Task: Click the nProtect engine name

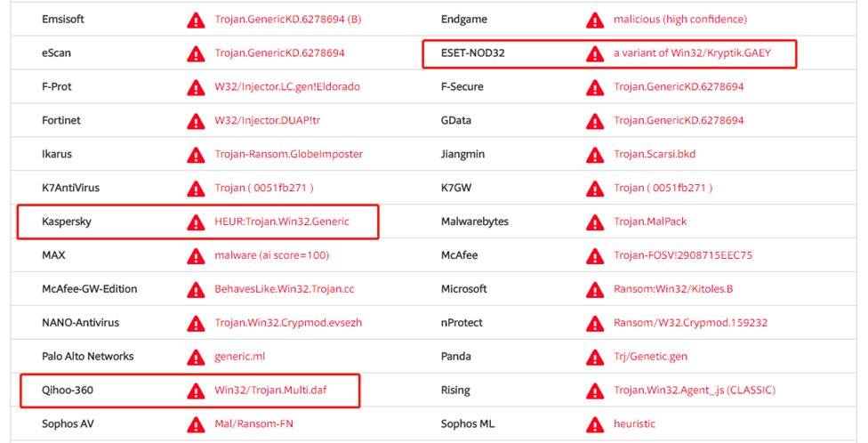Action: point(464,323)
